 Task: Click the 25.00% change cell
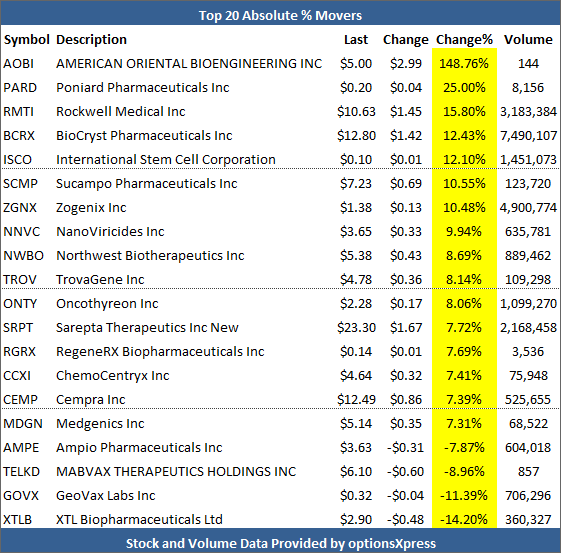point(464,87)
